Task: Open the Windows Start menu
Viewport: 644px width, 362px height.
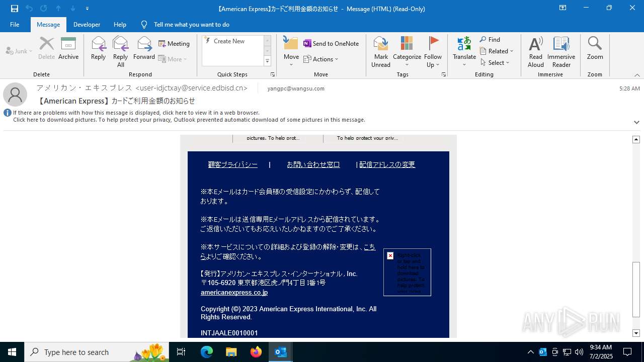Action: click(12, 352)
